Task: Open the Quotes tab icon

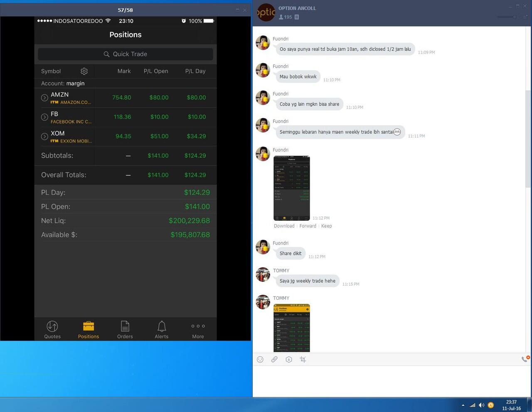Action: pos(52,330)
